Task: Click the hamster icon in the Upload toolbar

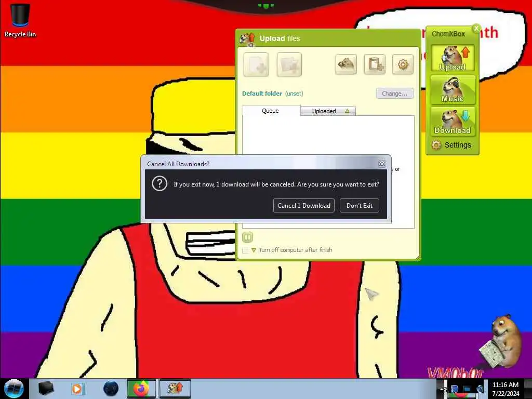Action: [345, 64]
